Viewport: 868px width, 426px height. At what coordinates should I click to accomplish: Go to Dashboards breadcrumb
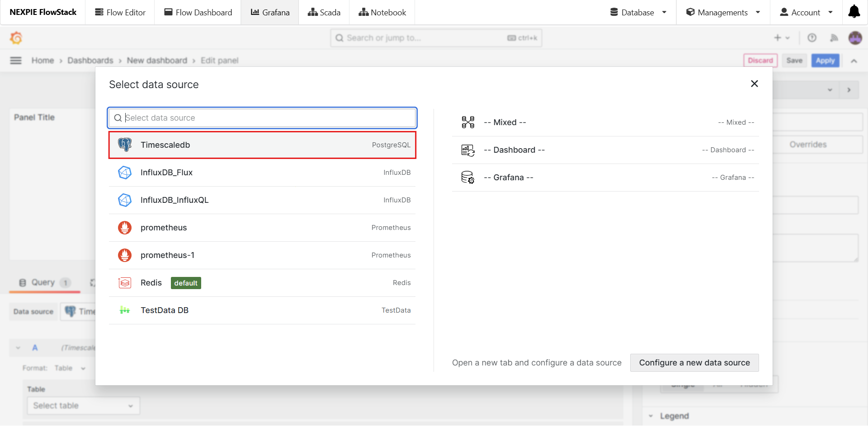(90, 61)
